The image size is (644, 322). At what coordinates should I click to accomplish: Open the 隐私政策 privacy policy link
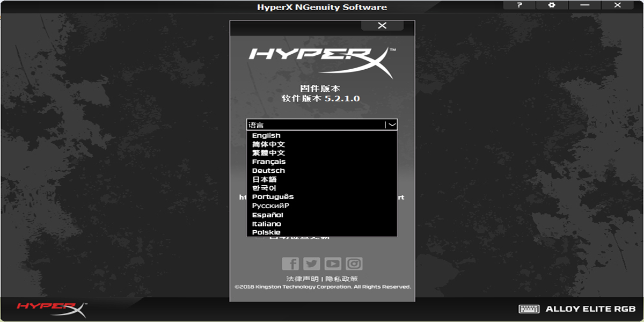pyautogui.click(x=341, y=279)
